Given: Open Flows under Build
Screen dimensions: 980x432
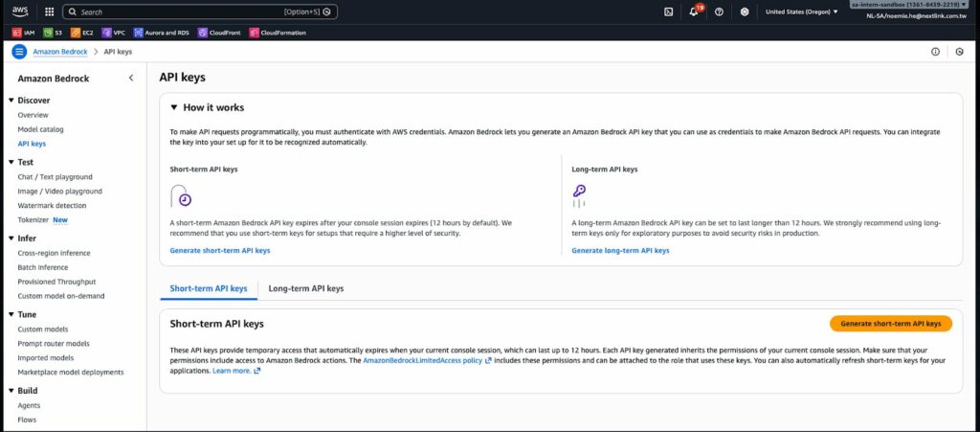Looking at the screenshot, I should point(27,421).
